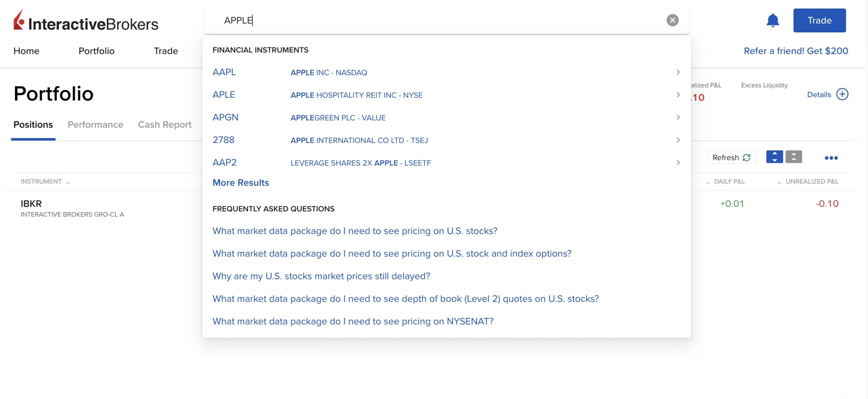Open the notifications bell
The height and width of the screenshot is (399, 868).
pyautogui.click(x=773, y=20)
